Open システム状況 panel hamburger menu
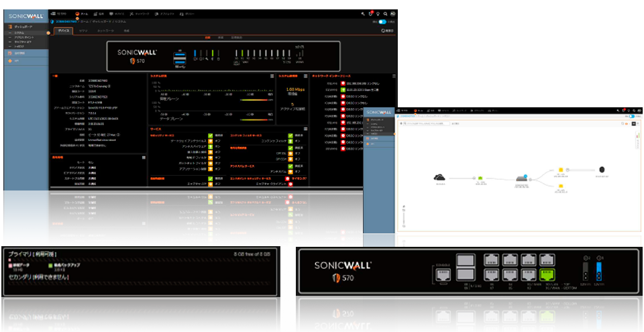 point(272,76)
